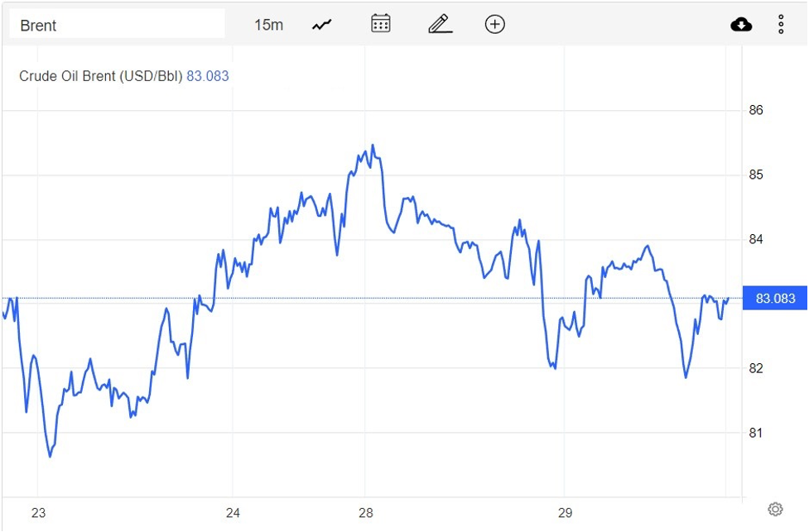Click the legend price value 83.083
Image resolution: width=809 pixels, height=532 pixels.
208,76
